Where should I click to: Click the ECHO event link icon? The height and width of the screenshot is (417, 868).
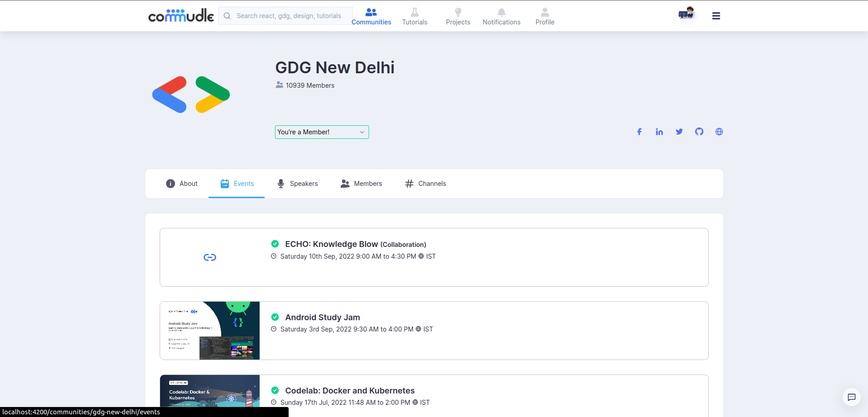[x=210, y=257]
